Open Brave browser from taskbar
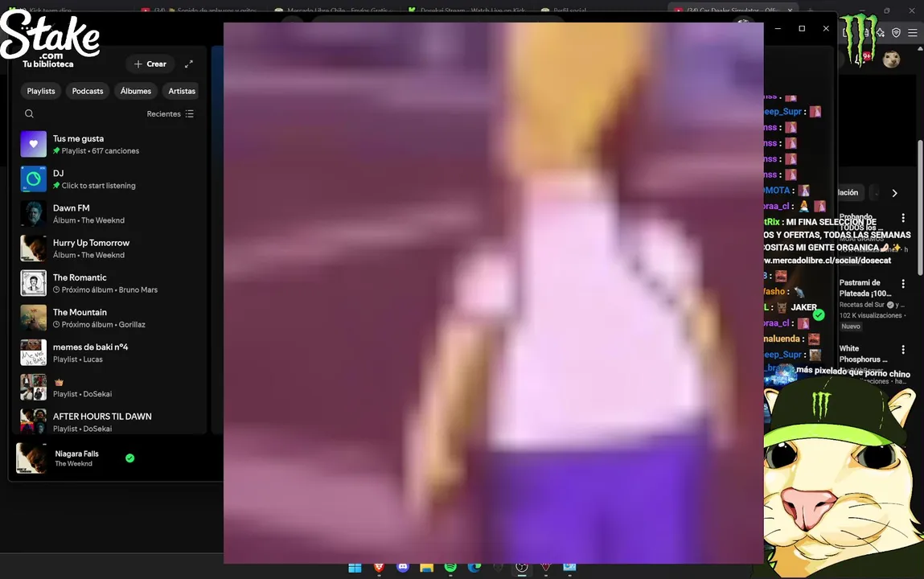The height and width of the screenshot is (579, 924). click(379, 567)
